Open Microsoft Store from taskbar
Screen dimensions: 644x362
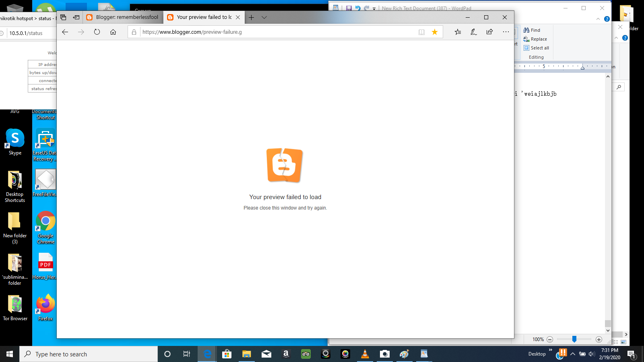pos(227,354)
